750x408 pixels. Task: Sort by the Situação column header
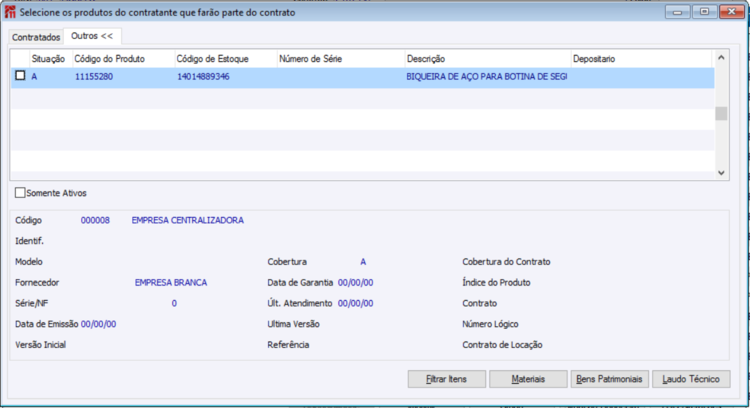coord(51,59)
